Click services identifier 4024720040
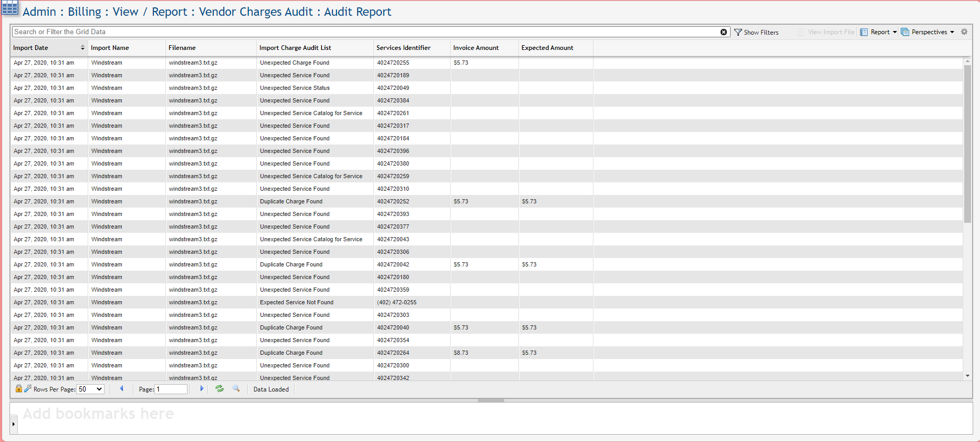The width and height of the screenshot is (980, 442). pos(393,327)
